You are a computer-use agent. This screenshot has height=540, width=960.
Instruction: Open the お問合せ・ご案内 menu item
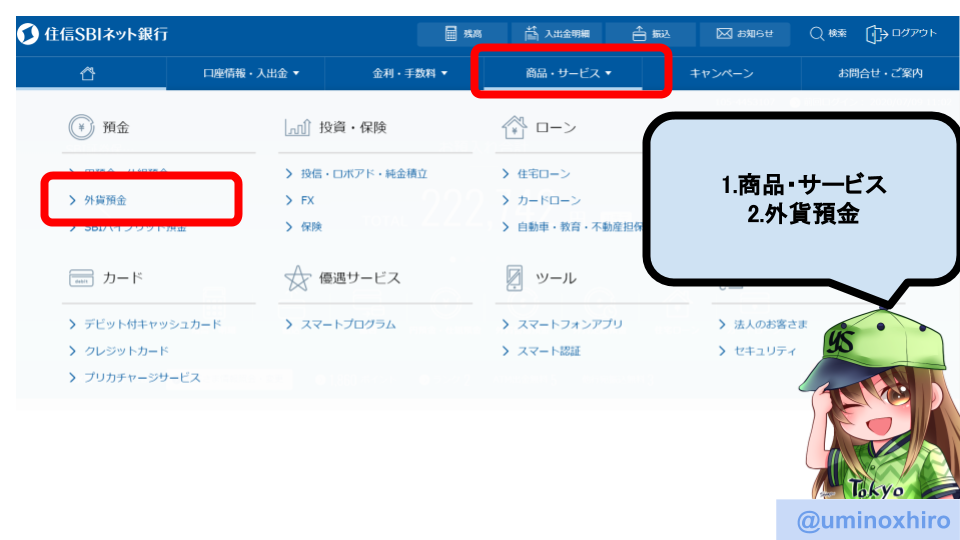coord(880,73)
